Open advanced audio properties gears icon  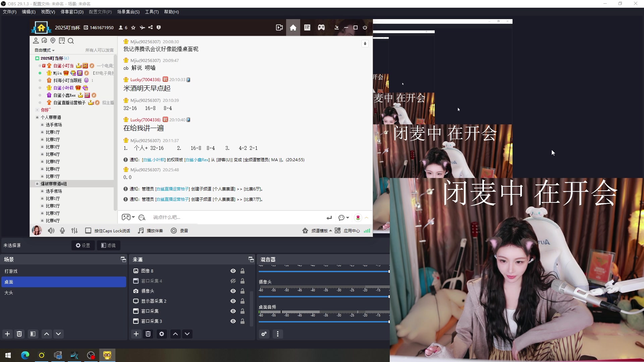pyautogui.click(x=264, y=334)
